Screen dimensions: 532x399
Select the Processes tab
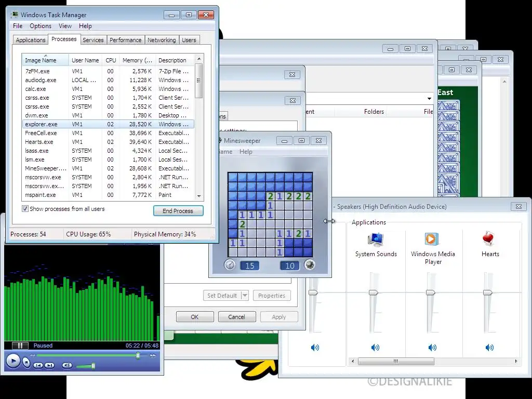pyautogui.click(x=64, y=39)
